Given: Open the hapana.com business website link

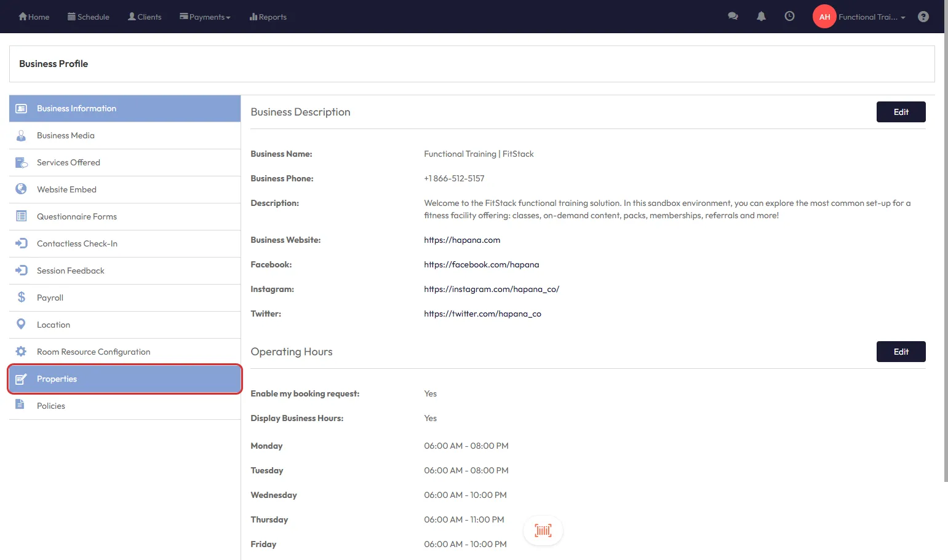Looking at the screenshot, I should [462, 240].
